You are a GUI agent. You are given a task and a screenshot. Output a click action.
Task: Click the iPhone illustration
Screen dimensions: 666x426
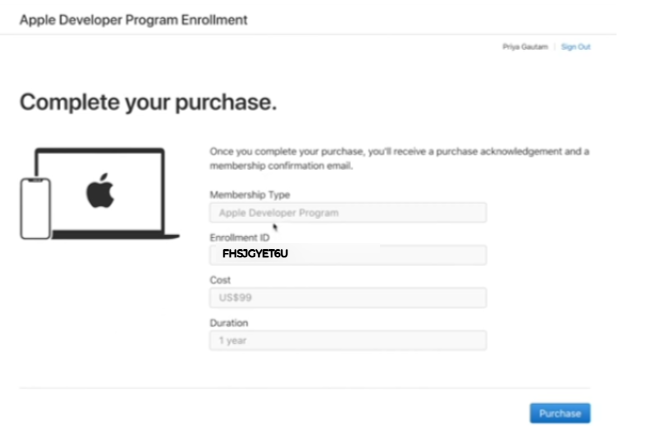[x=35, y=208]
